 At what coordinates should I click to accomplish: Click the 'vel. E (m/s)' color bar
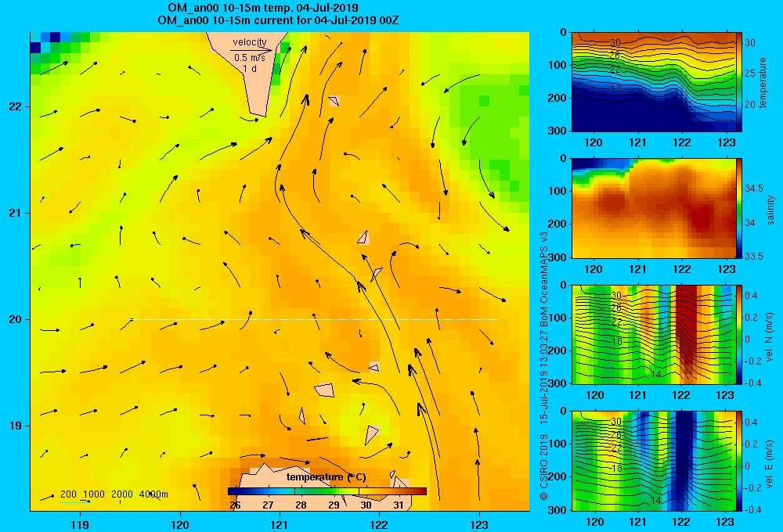(739, 461)
